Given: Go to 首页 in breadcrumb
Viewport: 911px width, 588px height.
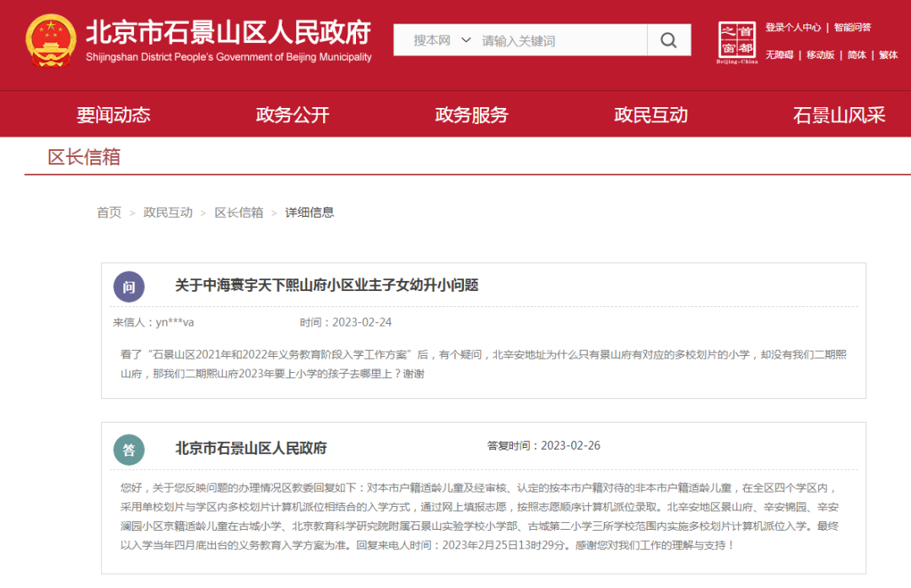Looking at the screenshot, I should coord(109,213).
